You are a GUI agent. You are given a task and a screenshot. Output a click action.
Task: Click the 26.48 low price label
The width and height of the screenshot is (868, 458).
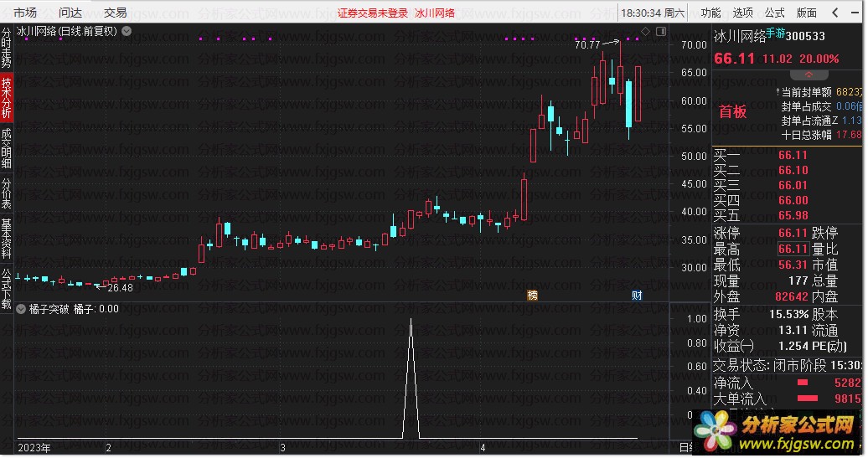(120, 288)
